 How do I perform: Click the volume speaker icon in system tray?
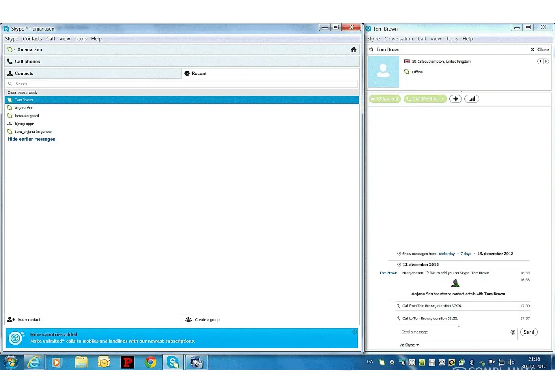pos(511,363)
